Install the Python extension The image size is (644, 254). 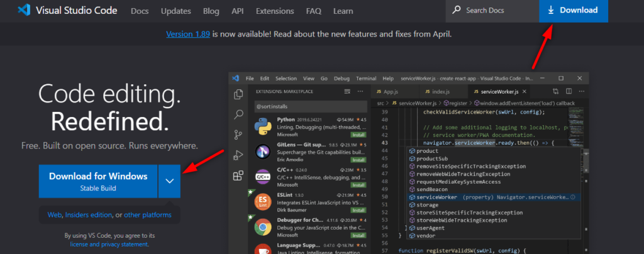click(x=358, y=135)
